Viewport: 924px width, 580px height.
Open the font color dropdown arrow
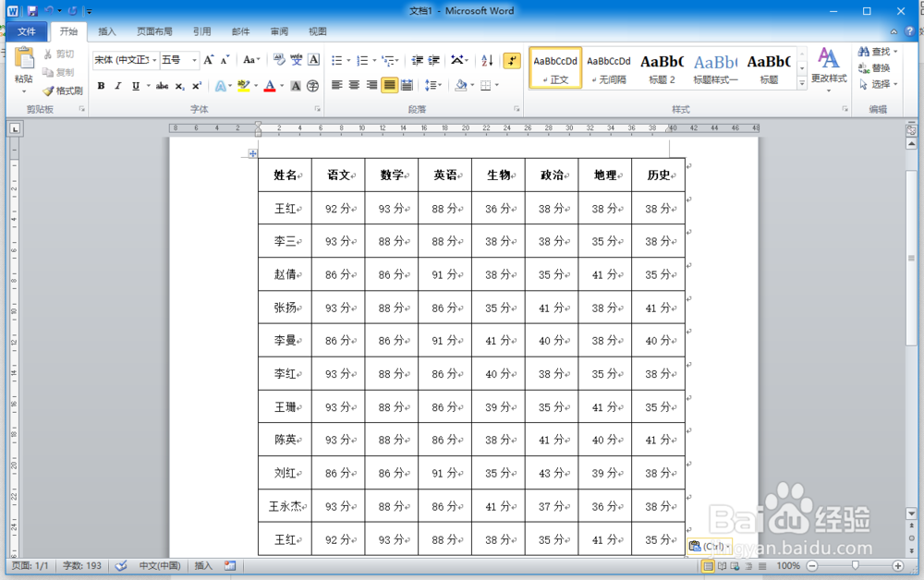point(281,86)
